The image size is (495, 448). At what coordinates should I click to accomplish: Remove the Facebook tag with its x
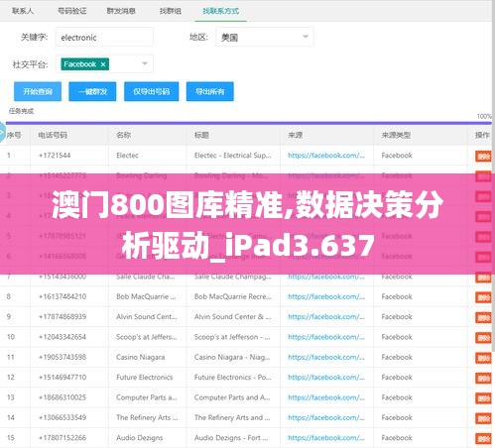[103, 64]
